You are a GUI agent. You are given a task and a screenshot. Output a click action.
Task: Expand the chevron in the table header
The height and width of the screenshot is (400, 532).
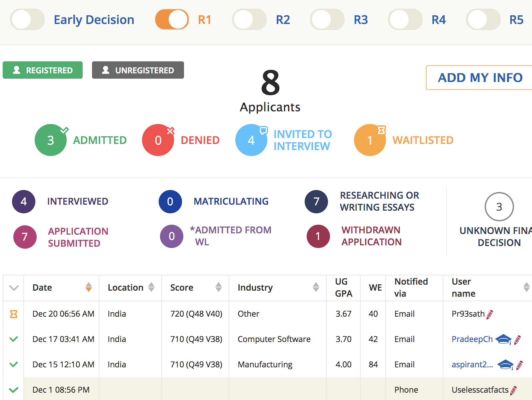14,288
